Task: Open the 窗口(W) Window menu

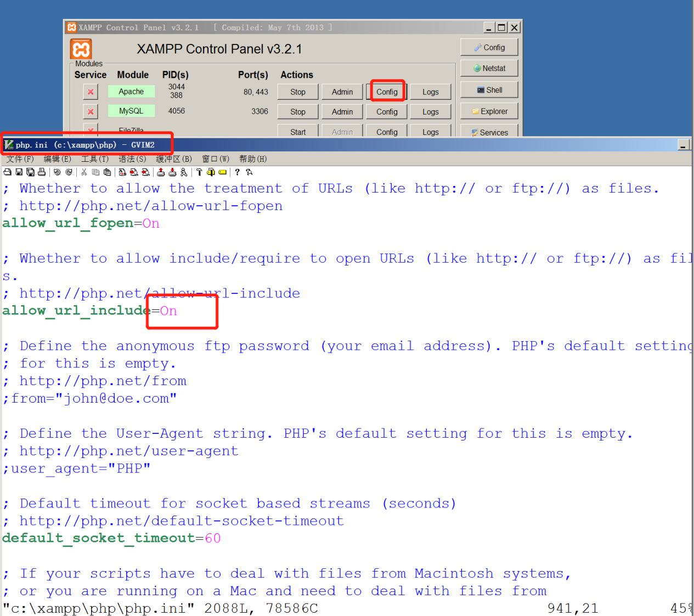Action: pos(216,159)
